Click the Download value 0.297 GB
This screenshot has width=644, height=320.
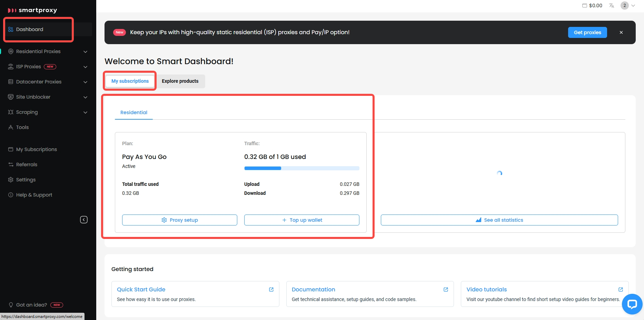click(x=349, y=193)
